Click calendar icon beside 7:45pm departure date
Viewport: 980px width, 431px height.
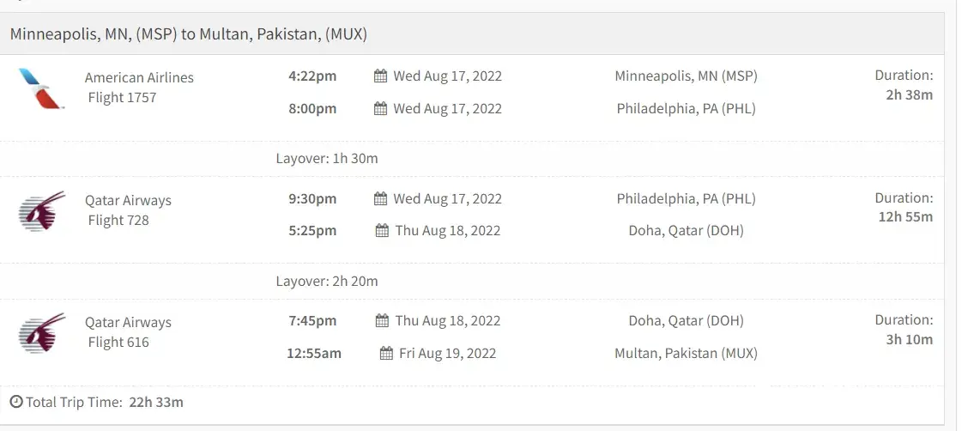(381, 321)
